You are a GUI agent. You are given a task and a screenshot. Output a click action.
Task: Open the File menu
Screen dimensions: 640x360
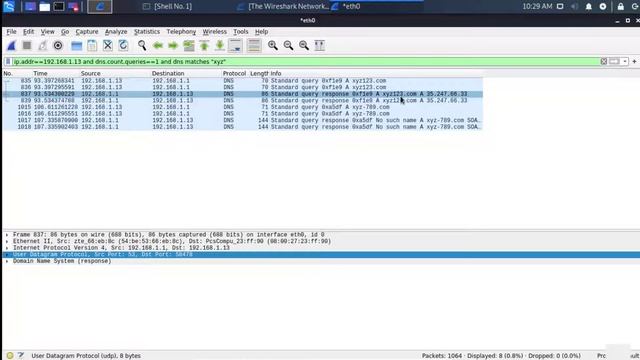click(x=11, y=32)
